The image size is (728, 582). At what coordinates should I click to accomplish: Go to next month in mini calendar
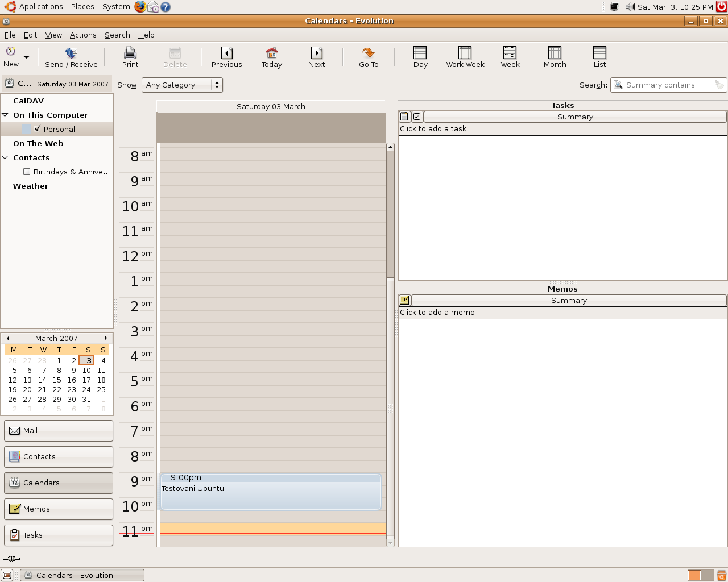106,338
